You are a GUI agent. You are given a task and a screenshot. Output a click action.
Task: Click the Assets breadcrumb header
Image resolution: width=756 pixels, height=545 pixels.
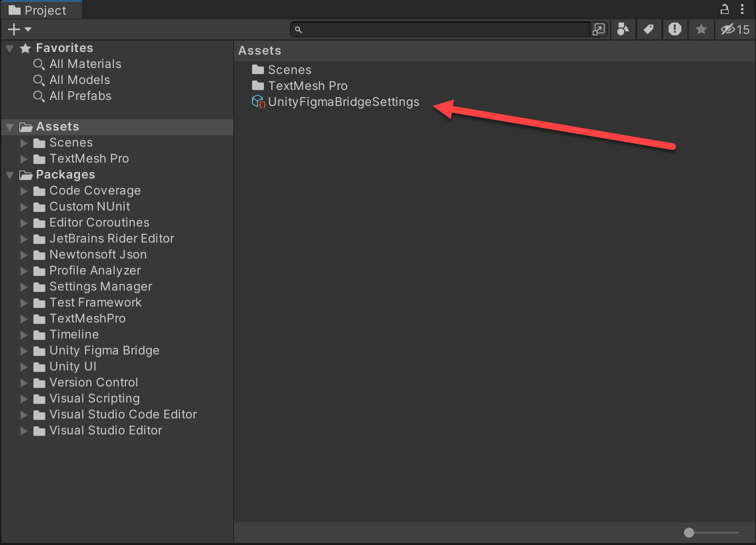[x=259, y=51]
